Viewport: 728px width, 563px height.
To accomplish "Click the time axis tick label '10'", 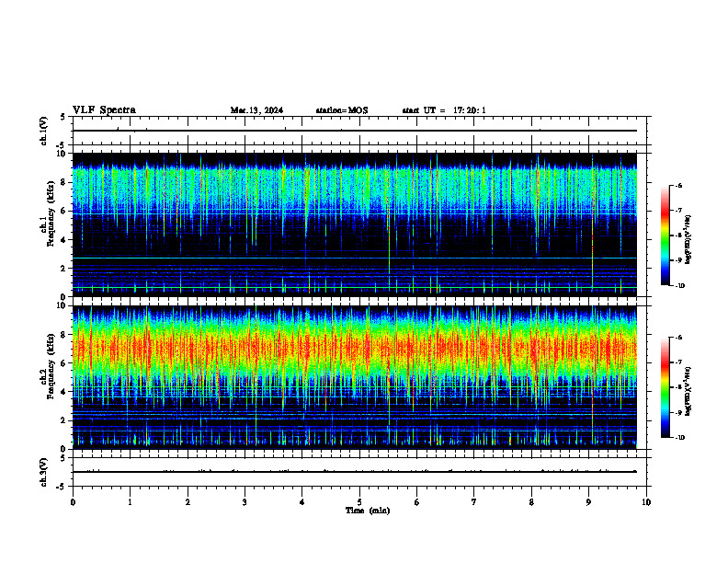I will [x=646, y=502].
